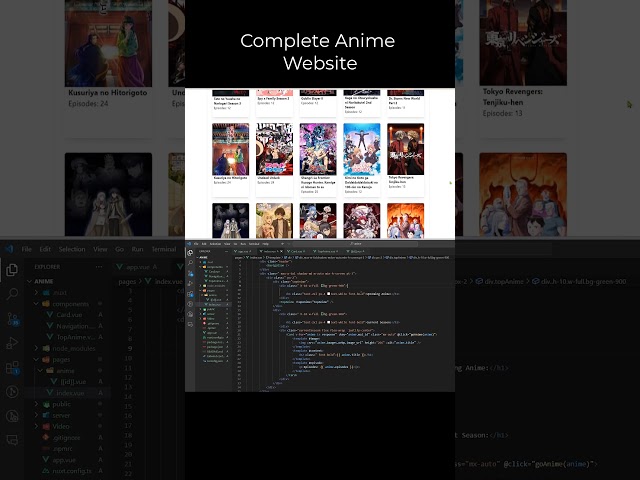The height and width of the screenshot is (480, 640).
Task: Open chat icon in center editor activity bar
Action: [x=190, y=324]
